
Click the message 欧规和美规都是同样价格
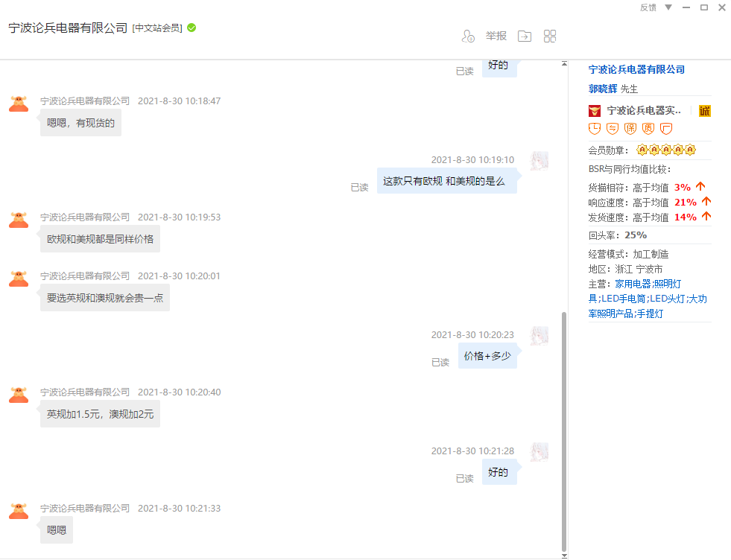(x=101, y=239)
